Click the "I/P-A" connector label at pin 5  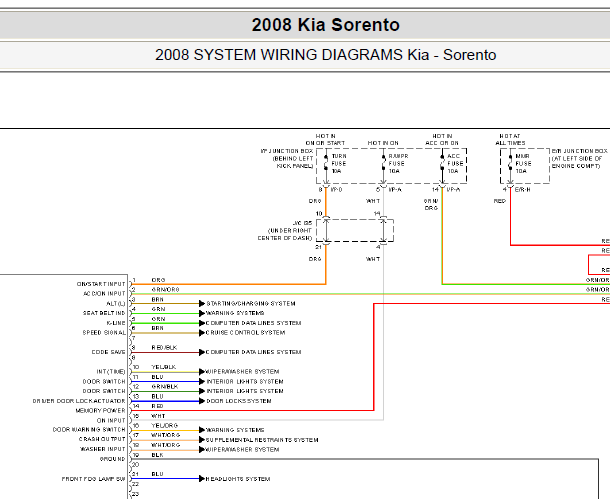click(x=395, y=190)
